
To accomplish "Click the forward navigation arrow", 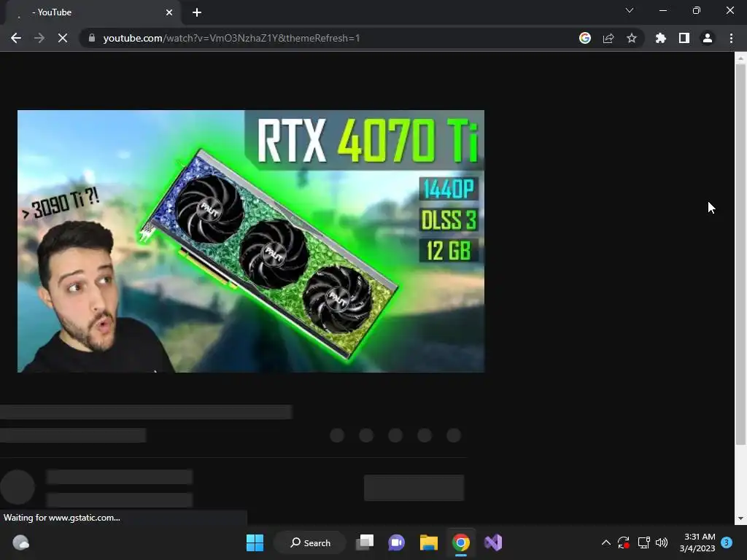I will [39, 38].
